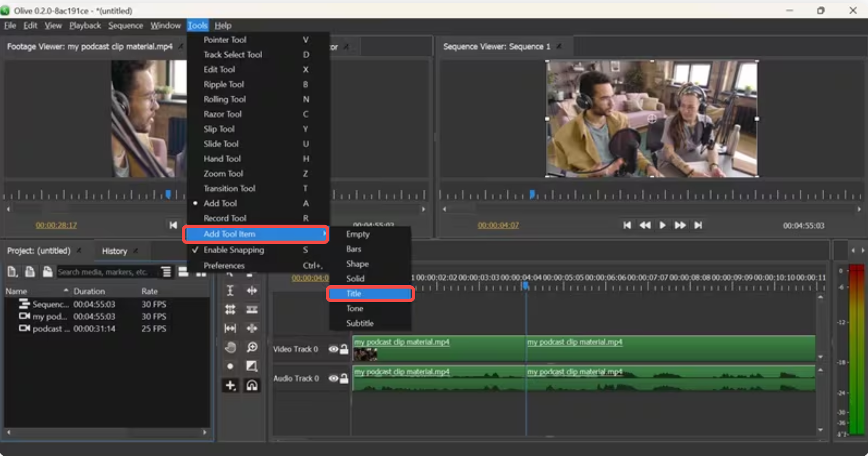This screenshot has width=868, height=456.
Task: Expand the Add Tool Item submenu arrow
Action: click(324, 234)
